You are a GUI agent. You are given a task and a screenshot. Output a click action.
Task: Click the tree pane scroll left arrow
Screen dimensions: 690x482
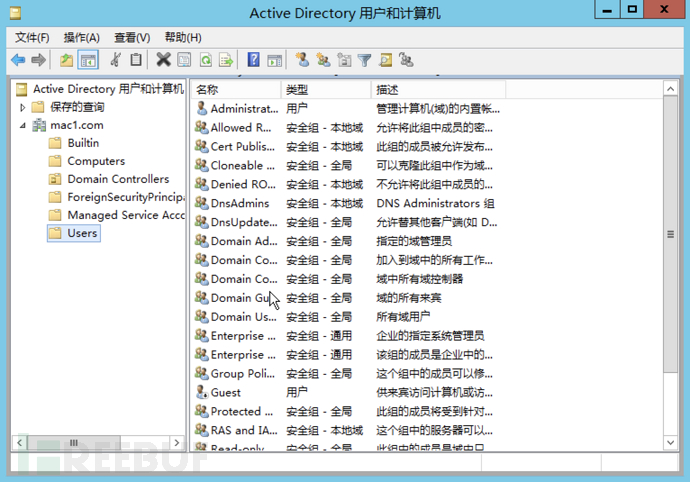click(19, 442)
